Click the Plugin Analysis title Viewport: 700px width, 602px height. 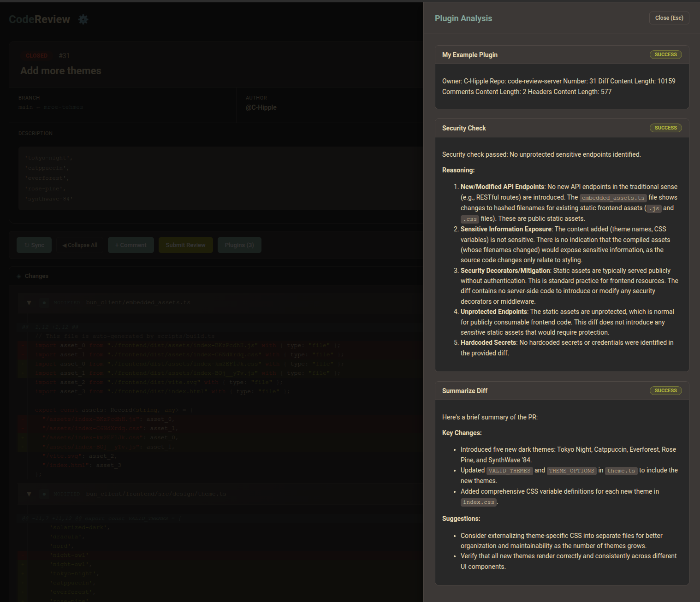point(463,18)
